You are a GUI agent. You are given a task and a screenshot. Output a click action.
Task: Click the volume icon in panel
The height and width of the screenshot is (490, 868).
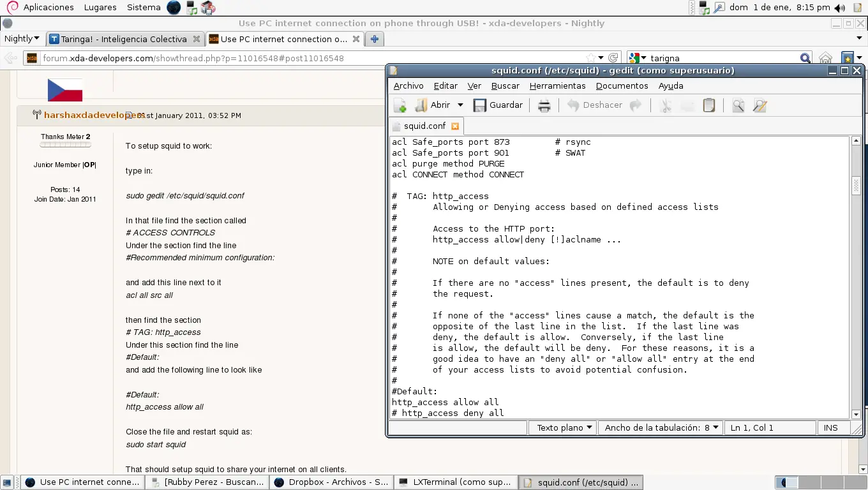click(x=839, y=8)
